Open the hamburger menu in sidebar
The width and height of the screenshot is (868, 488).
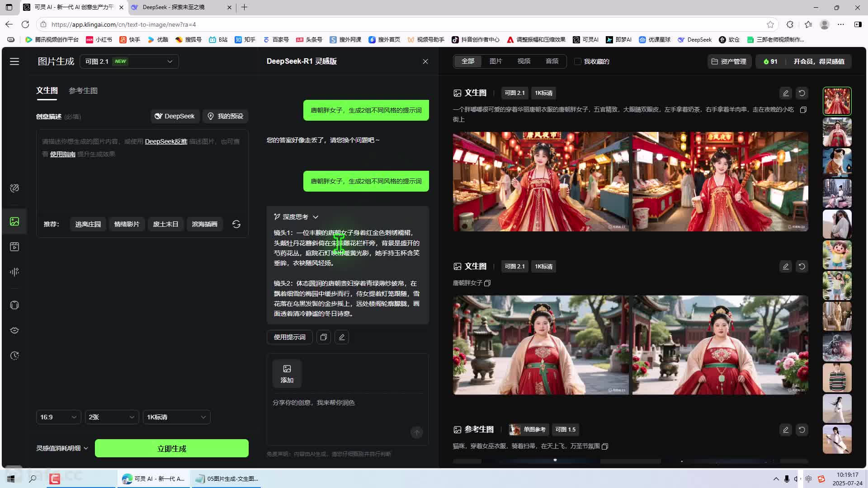point(14,61)
